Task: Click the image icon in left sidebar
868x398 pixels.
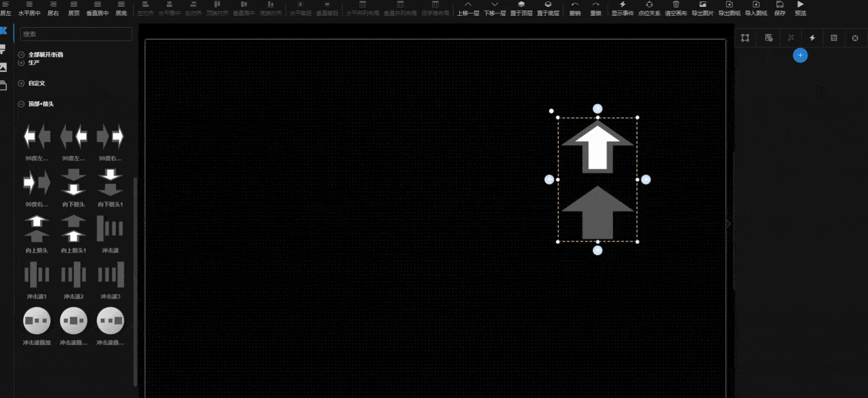Action: tap(3, 67)
